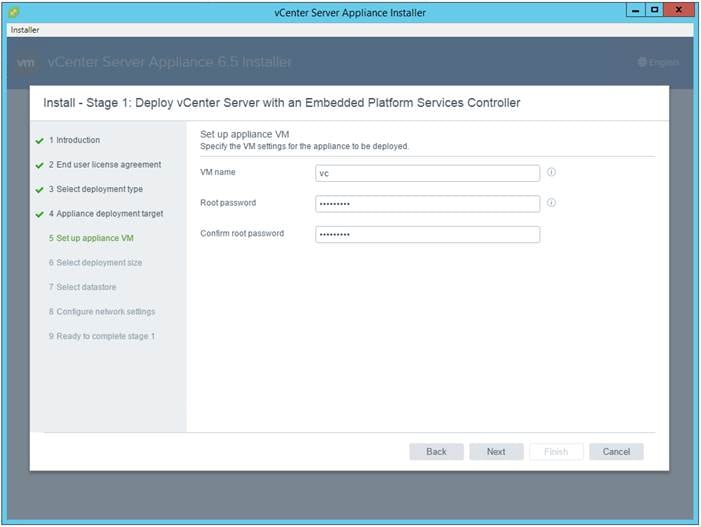The width and height of the screenshot is (701, 527).
Task: Go to step 4 Appliance deployment target
Action: (x=106, y=214)
